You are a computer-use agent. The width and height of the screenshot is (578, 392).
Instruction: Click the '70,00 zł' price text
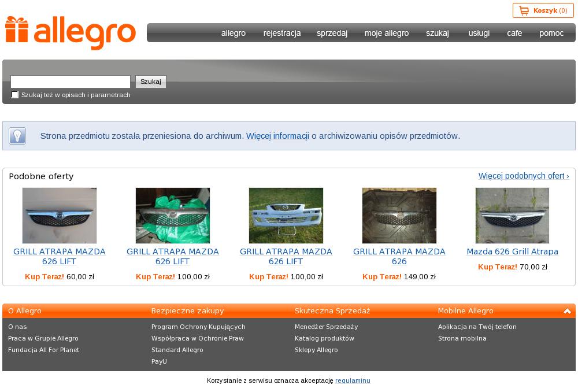[533, 267]
